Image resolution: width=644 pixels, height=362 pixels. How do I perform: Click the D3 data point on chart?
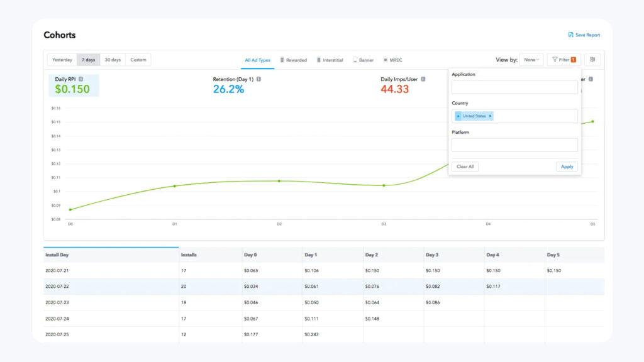click(x=384, y=185)
